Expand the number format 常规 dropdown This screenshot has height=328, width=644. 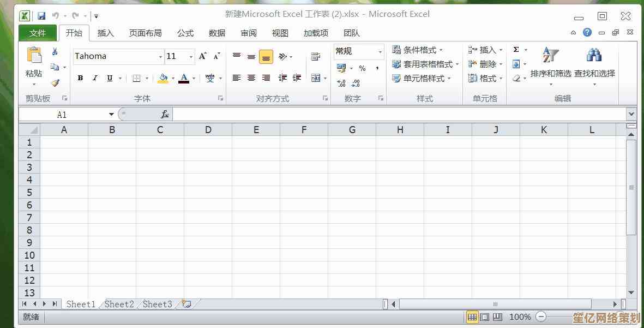pyautogui.click(x=380, y=52)
